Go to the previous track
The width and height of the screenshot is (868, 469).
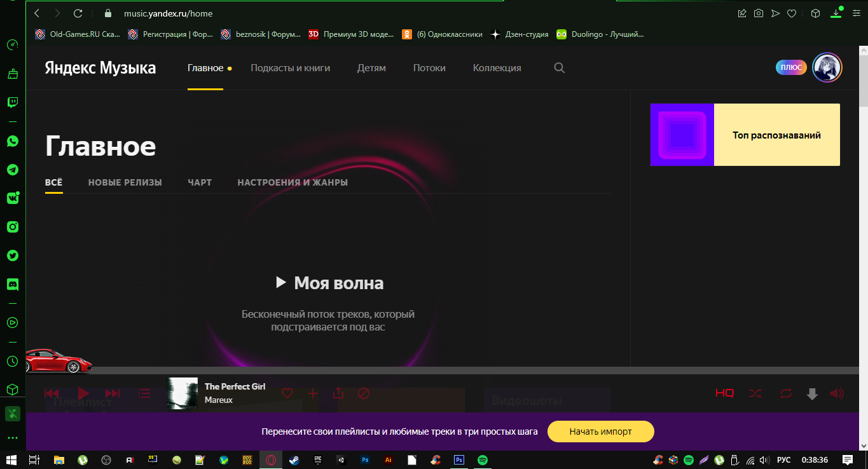[x=52, y=393]
